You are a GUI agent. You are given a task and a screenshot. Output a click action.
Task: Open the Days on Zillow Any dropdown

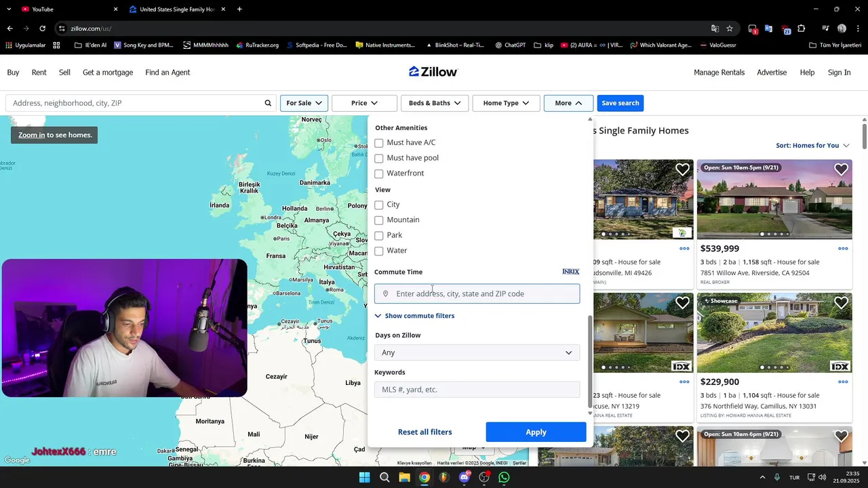pos(477,352)
